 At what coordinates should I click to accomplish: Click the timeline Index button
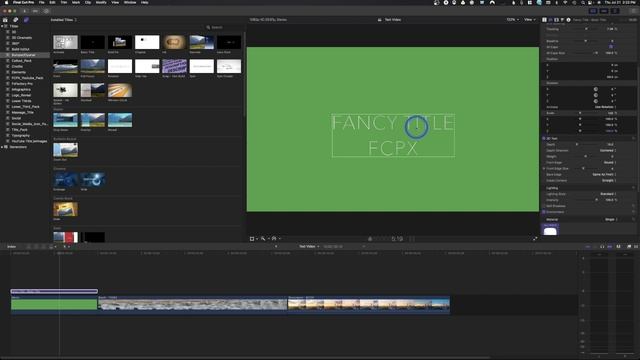click(11, 247)
